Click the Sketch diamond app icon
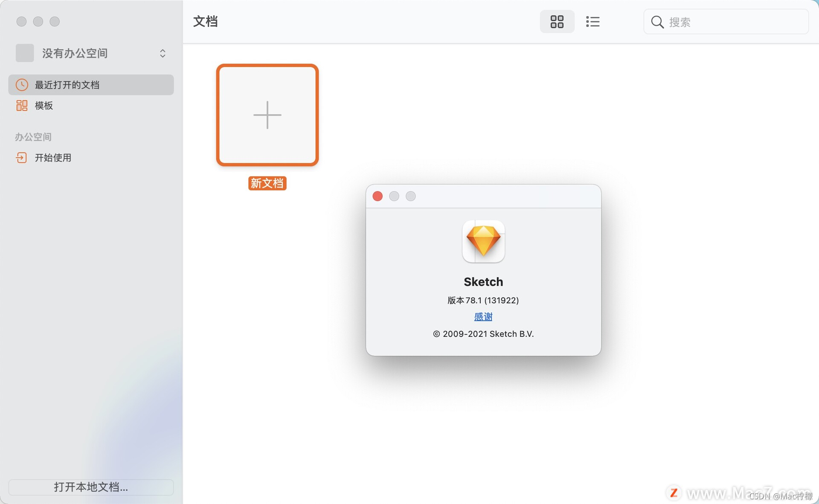The image size is (819, 504). [483, 241]
